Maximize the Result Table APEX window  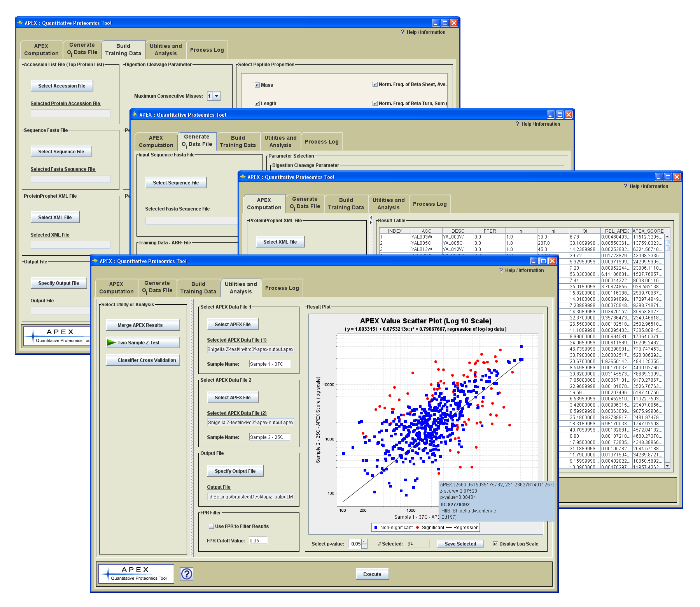pos(668,177)
